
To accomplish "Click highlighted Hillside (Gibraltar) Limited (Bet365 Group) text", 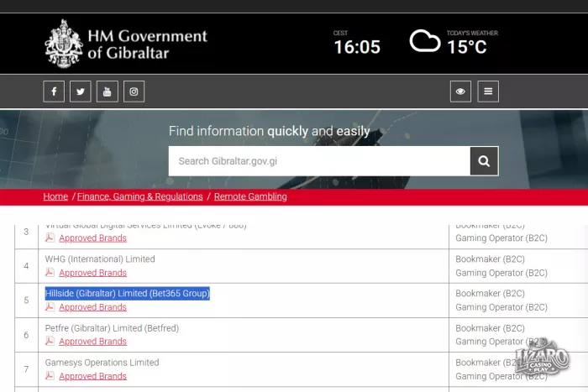I will tap(127, 294).
